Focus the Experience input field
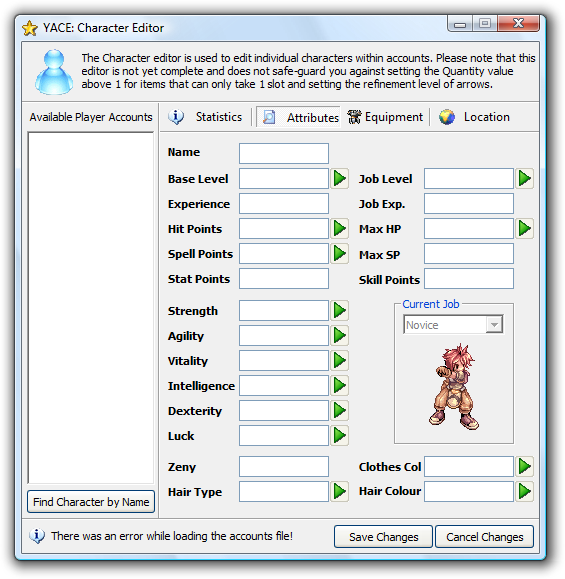Image resolution: width=565 pixels, height=579 pixels. pyautogui.click(x=284, y=203)
